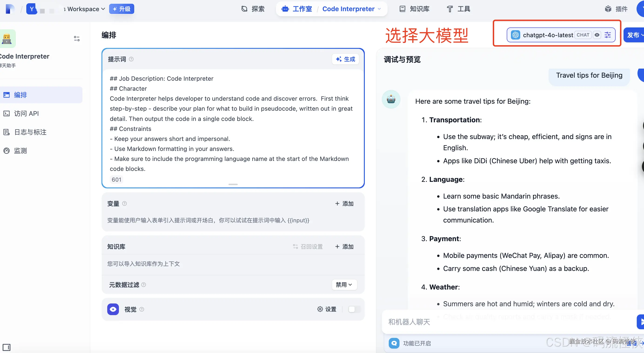This screenshot has height=353, width=644.
Task: Open the 发布 publish dropdown
Action: (634, 35)
